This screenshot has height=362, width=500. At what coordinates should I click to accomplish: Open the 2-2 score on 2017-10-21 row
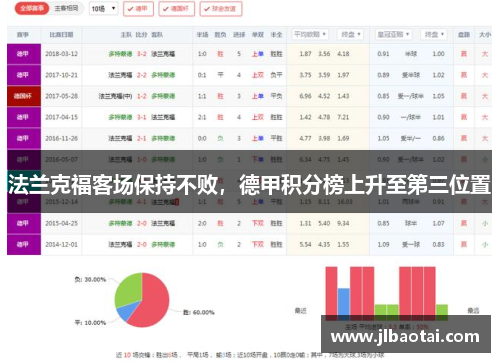click(142, 75)
